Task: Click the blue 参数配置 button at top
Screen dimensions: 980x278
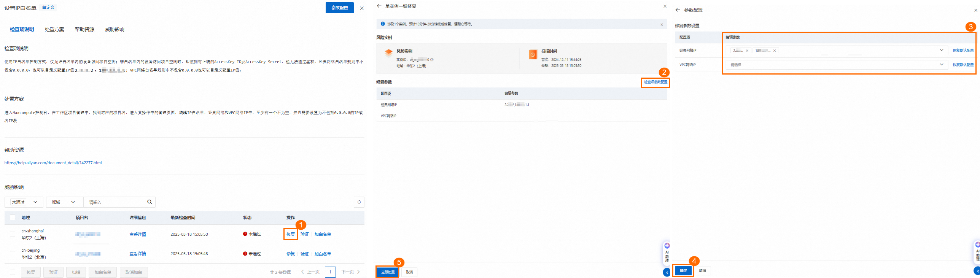Action: pyautogui.click(x=339, y=8)
